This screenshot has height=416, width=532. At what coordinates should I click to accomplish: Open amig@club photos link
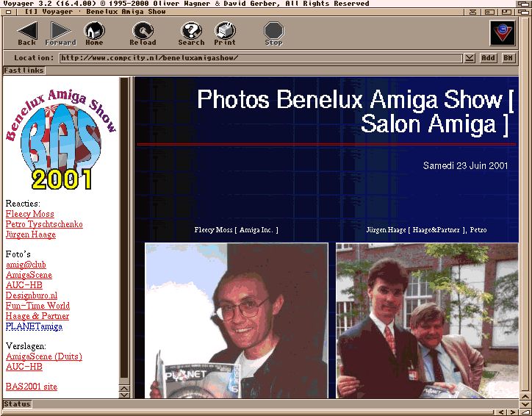coord(26,265)
